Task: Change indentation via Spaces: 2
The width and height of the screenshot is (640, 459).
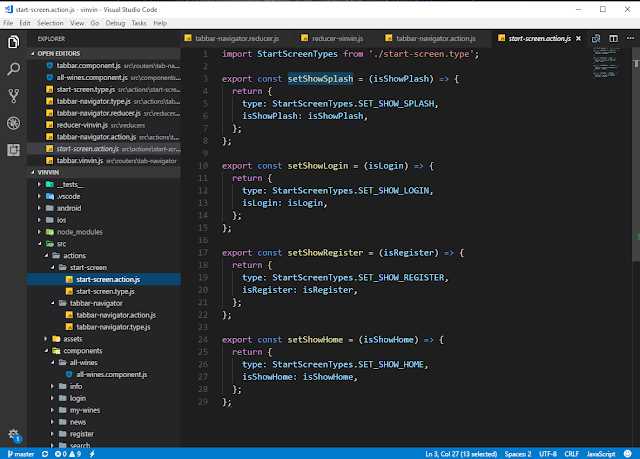Action: coord(518,454)
